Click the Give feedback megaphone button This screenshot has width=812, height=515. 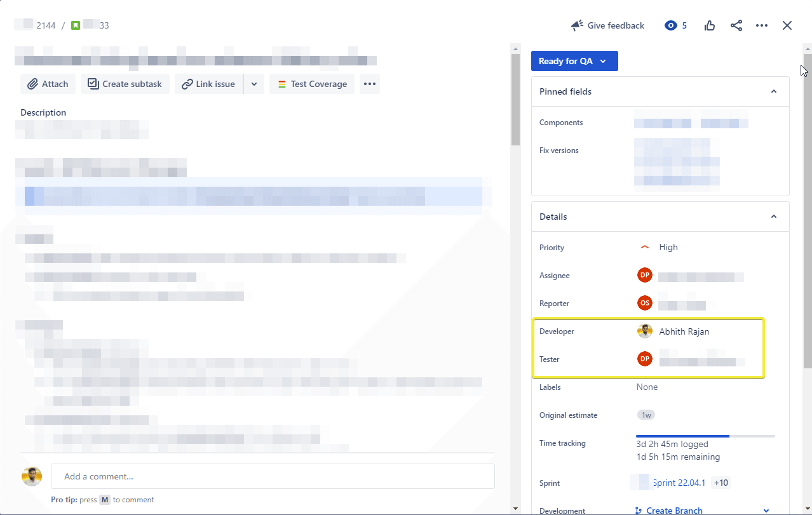tap(607, 25)
